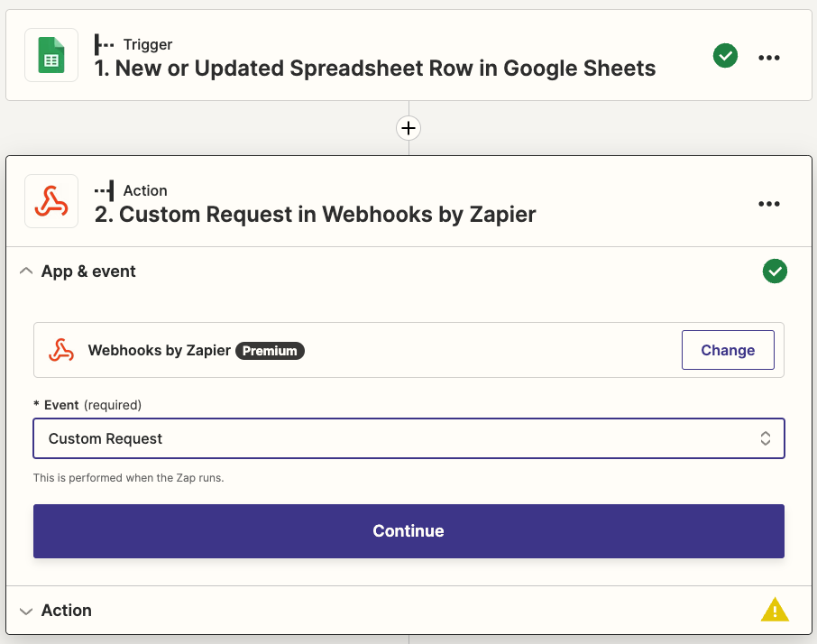Click the Webhooks icon in action header

[51, 202]
